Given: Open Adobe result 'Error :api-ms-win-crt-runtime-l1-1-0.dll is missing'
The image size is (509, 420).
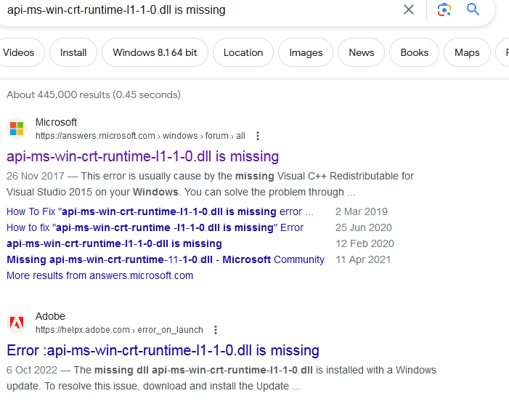Looking at the screenshot, I should [x=163, y=350].
